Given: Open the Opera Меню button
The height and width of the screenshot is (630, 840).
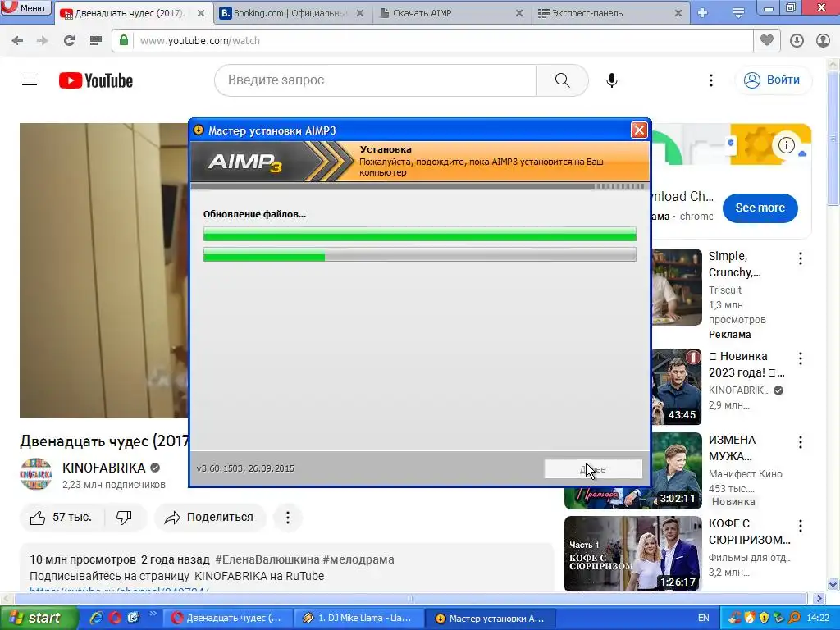Looking at the screenshot, I should [25, 7].
